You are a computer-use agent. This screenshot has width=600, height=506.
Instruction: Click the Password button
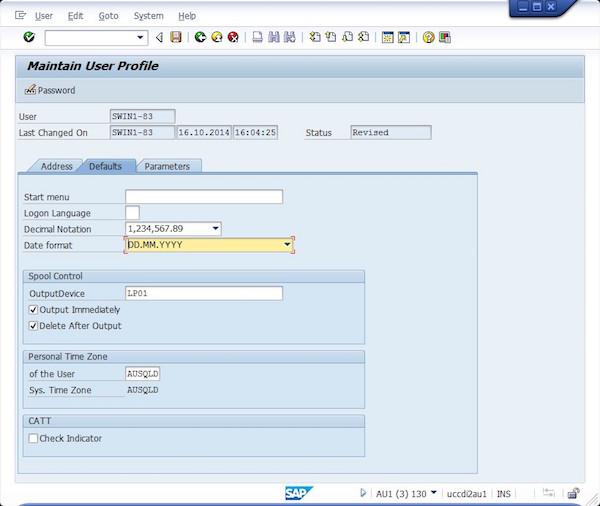click(50, 90)
